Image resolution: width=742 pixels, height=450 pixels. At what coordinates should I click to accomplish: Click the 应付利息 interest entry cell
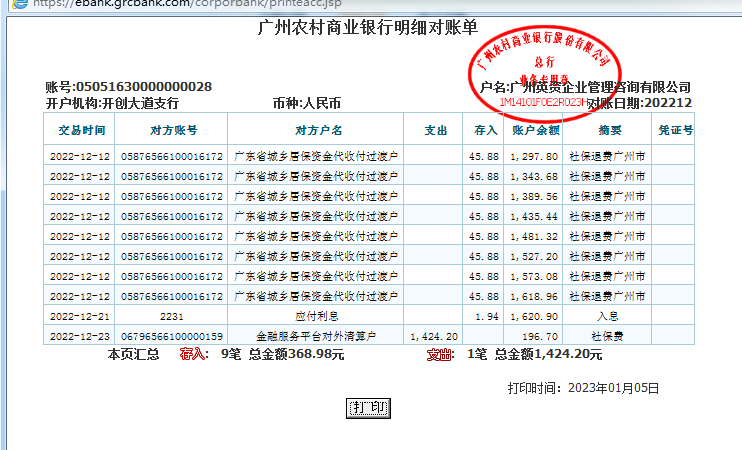[x=318, y=315]
